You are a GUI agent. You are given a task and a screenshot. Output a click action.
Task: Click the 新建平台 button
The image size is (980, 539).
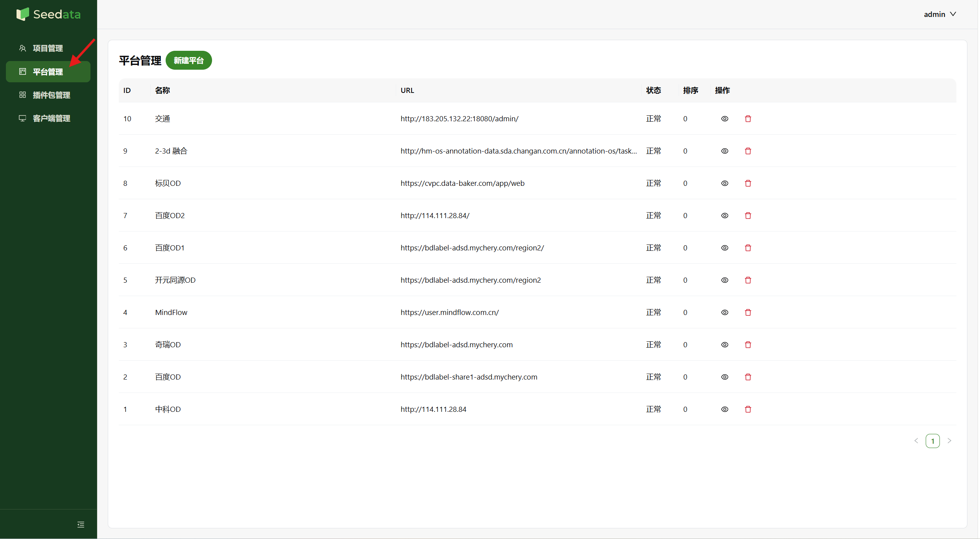click(188, 60)
